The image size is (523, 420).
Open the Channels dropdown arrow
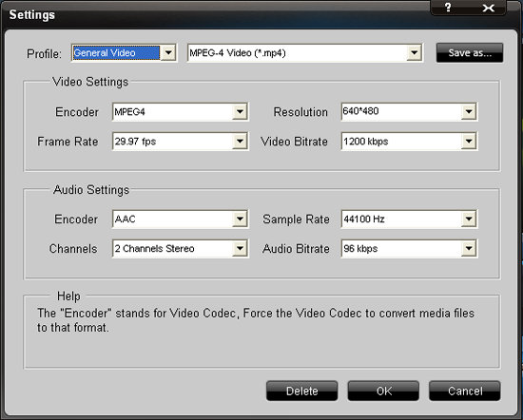click(240, 248)
